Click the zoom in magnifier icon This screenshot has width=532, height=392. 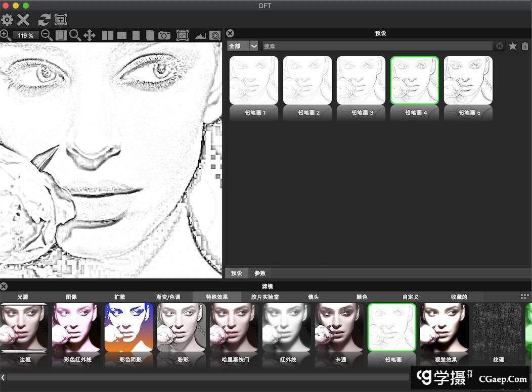(6, 35)
